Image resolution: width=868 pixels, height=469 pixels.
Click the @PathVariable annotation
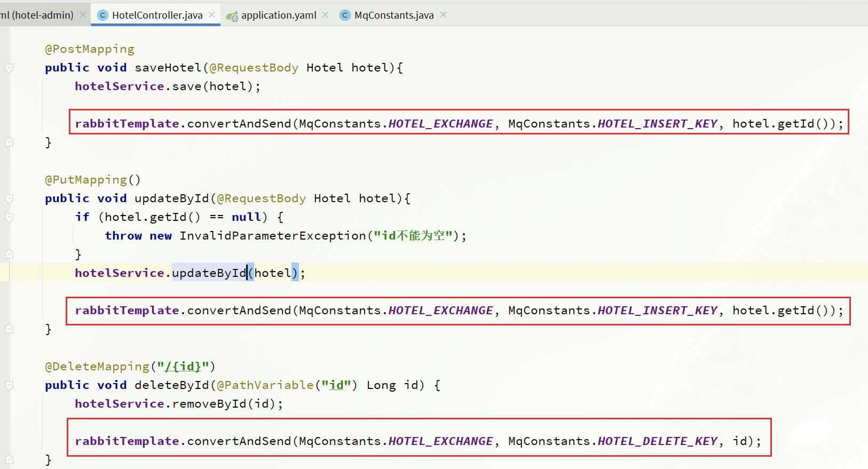(x=265, y=385)
